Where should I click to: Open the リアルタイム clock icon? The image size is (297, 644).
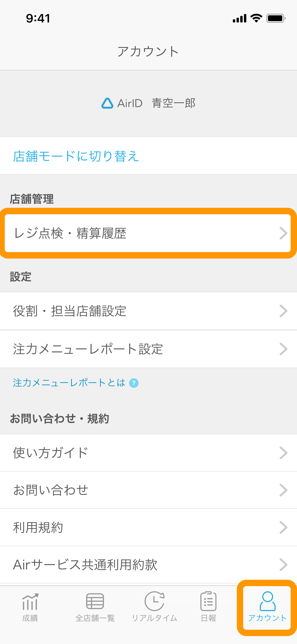coord(154,601)
